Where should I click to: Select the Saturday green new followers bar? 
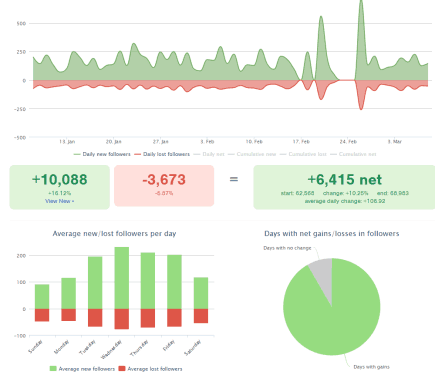201,293
